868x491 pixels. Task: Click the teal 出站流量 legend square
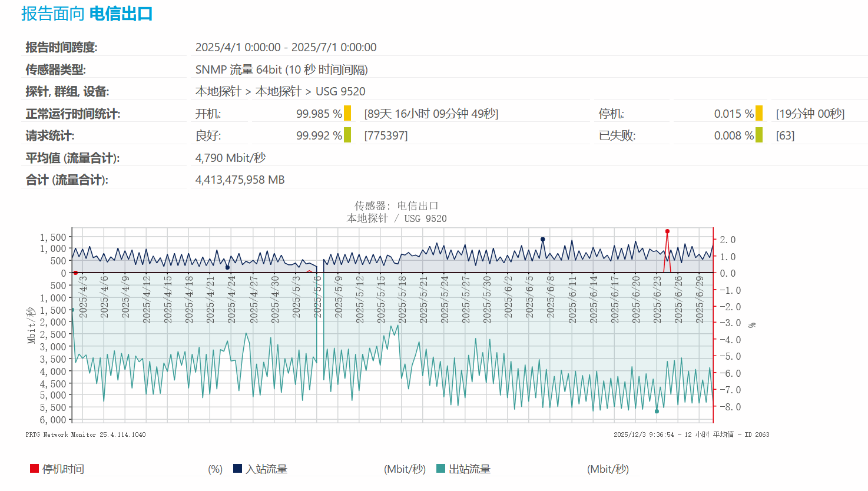click(x=441, y=469)
